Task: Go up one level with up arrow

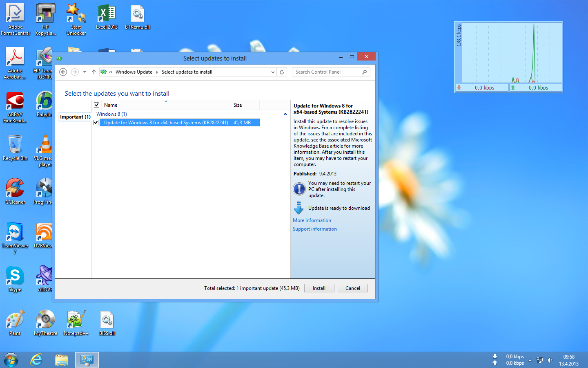Action: tap(94, 72)
